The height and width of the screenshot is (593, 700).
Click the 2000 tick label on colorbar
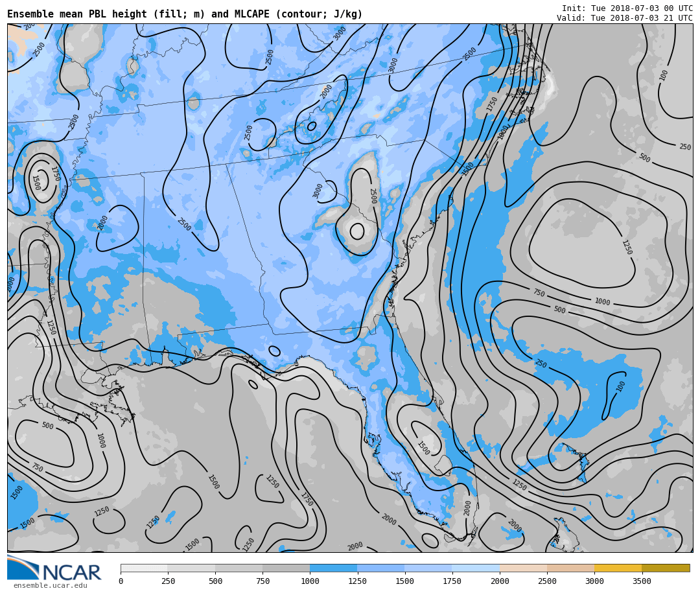500,581
